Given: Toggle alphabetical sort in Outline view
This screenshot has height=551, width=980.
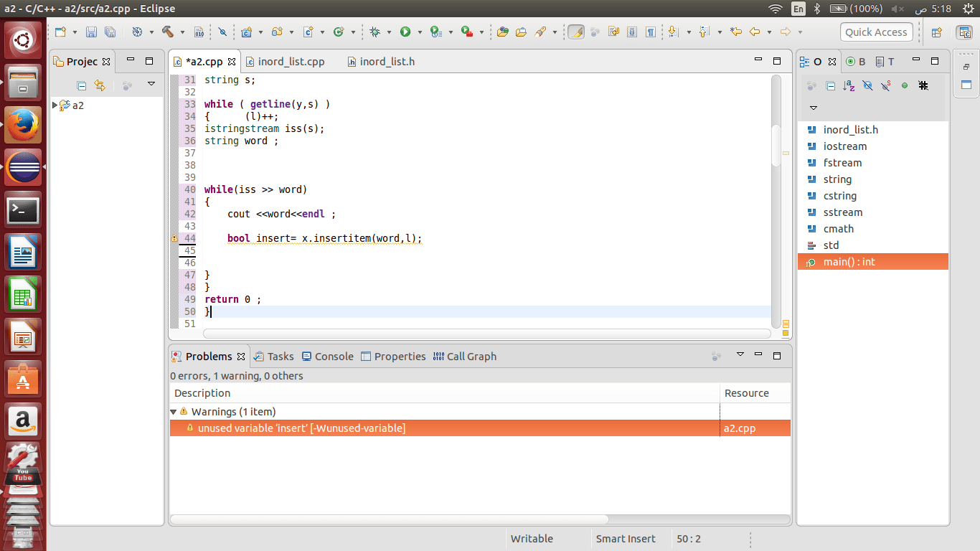Looking at the screenshot, I should (x=849, y=85).
